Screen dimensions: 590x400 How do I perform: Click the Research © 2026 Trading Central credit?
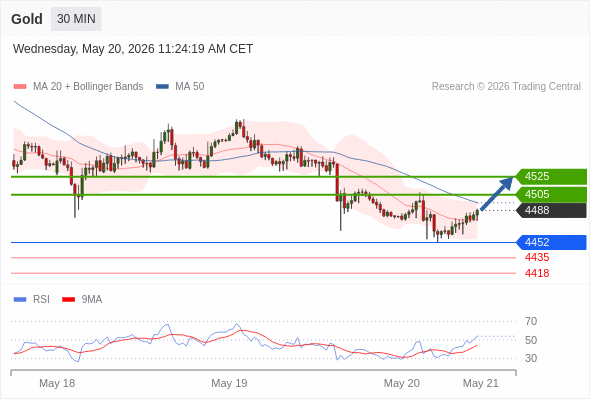506,87
